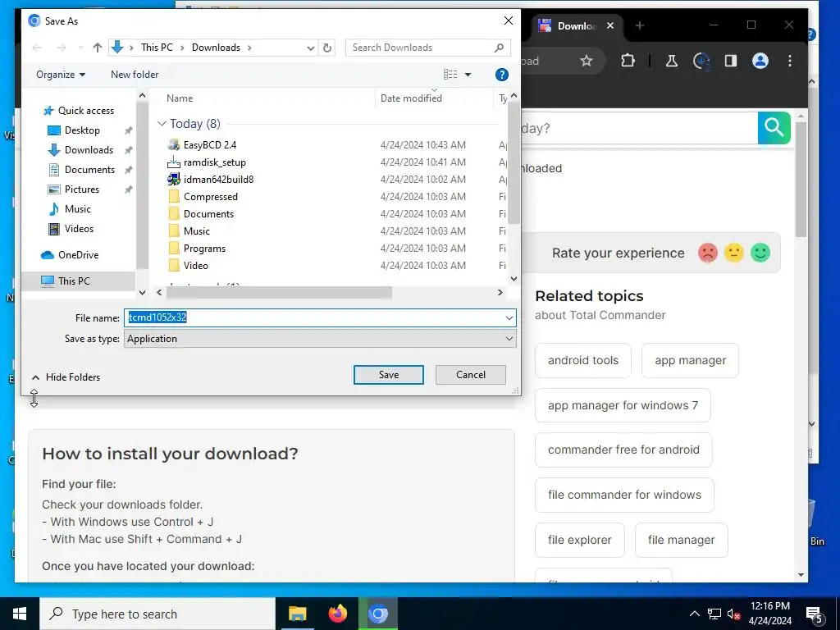Screen dimensions: 840x630
Task: Open notification center in system tray
Action: click(815, 614)
